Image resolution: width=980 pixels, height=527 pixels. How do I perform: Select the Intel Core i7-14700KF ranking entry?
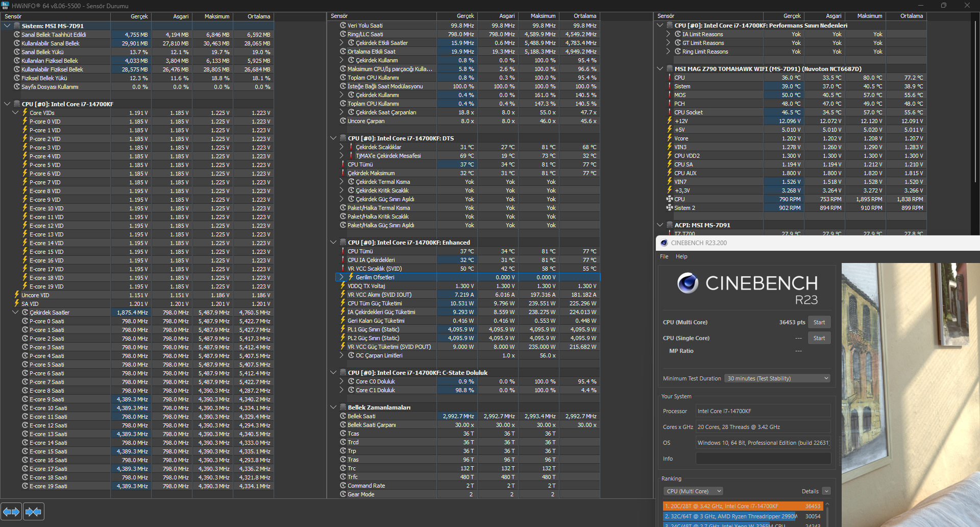[x=743, y=506]
